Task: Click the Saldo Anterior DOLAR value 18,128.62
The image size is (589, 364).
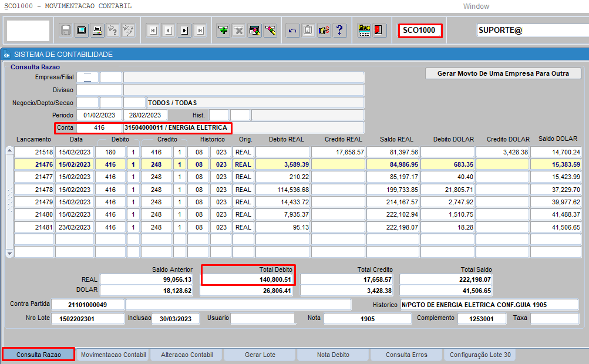Action: [146, 291]
